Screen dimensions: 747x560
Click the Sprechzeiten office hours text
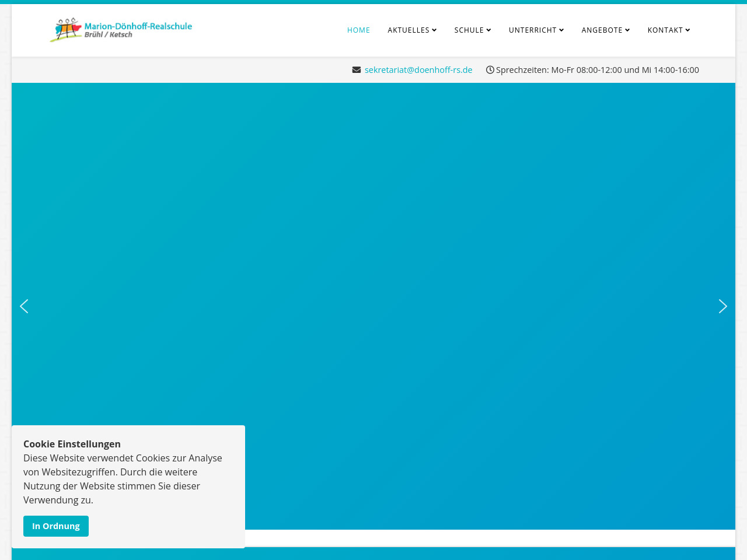pyautogui.click(x=597, y=70)
